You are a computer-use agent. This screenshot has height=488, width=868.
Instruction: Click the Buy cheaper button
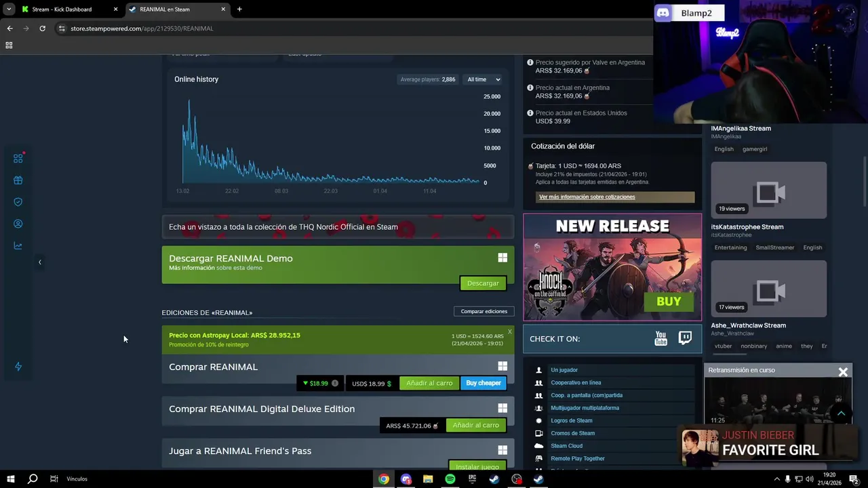484,383
